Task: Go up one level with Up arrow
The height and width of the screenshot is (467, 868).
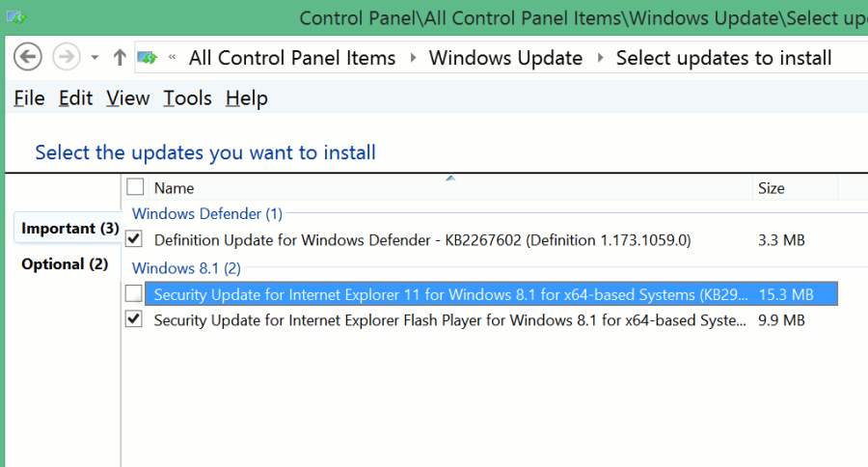Action: click(x=120, y=58)
